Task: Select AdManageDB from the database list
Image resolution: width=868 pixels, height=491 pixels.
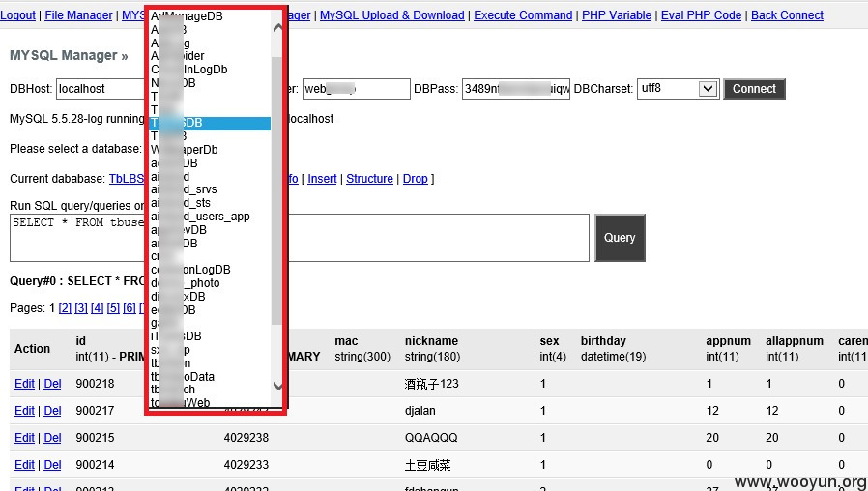Action: click(x=188, y=16)
